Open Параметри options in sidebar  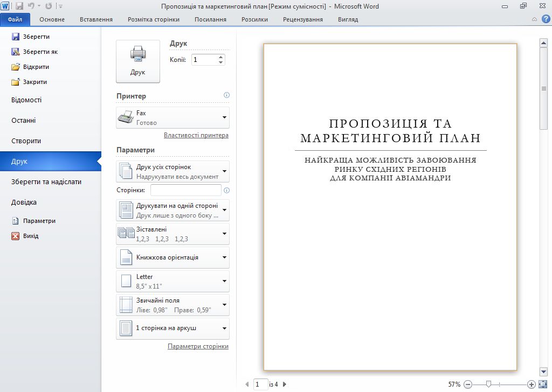tap(39, 221)
